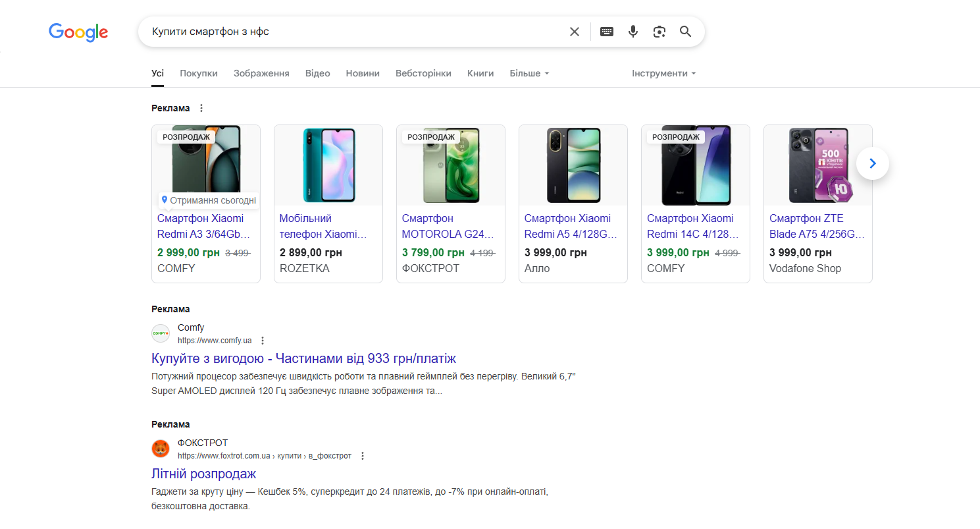Image resolution: width=980 pixels, height=529 pixels.
Task: Search by image using camera lens icon
Action: (659, 32)
